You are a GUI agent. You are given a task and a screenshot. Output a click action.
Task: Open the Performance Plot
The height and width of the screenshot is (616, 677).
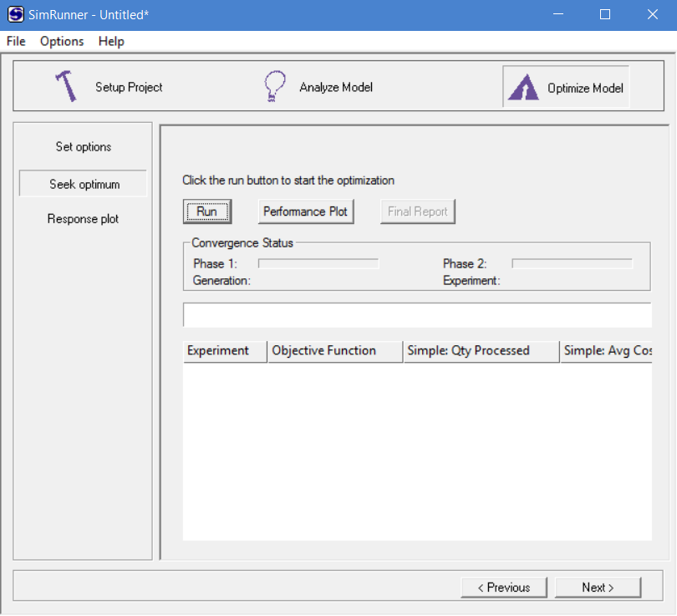point(306,211)
